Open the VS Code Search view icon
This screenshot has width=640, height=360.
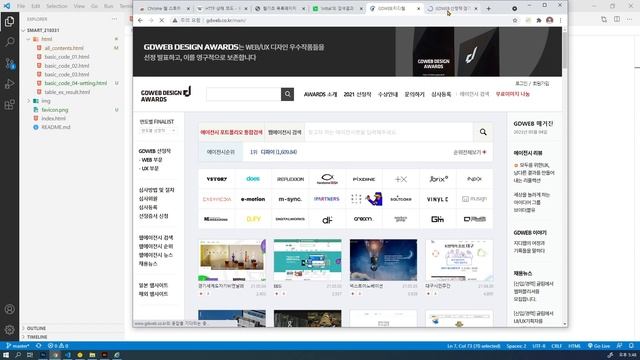point(9,42)
